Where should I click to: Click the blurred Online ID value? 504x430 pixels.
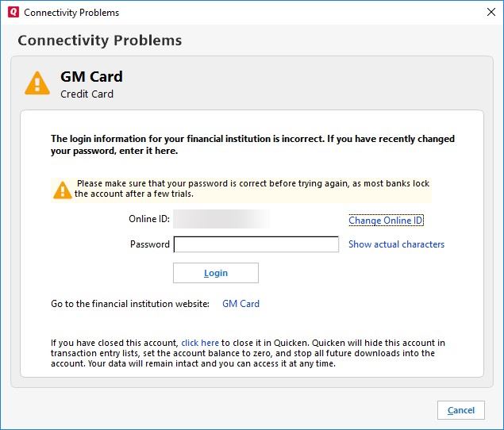pyautogui.click(x=221, y=219)
